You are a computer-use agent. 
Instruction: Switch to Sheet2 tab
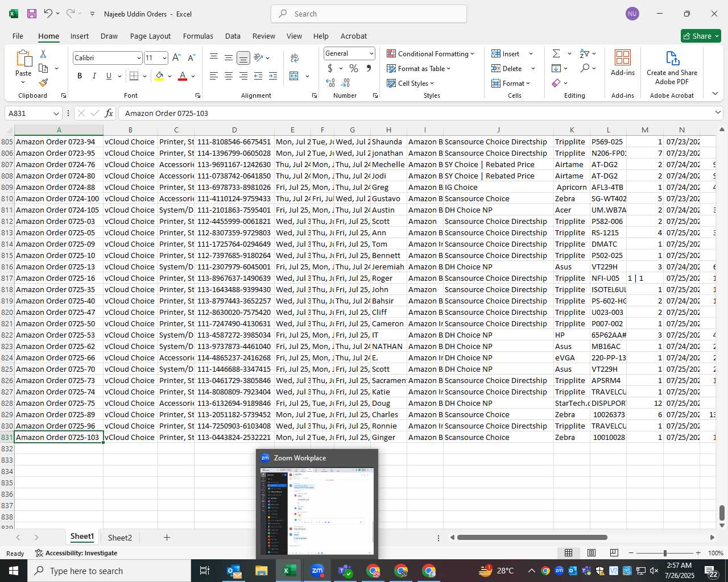(120, 538)
